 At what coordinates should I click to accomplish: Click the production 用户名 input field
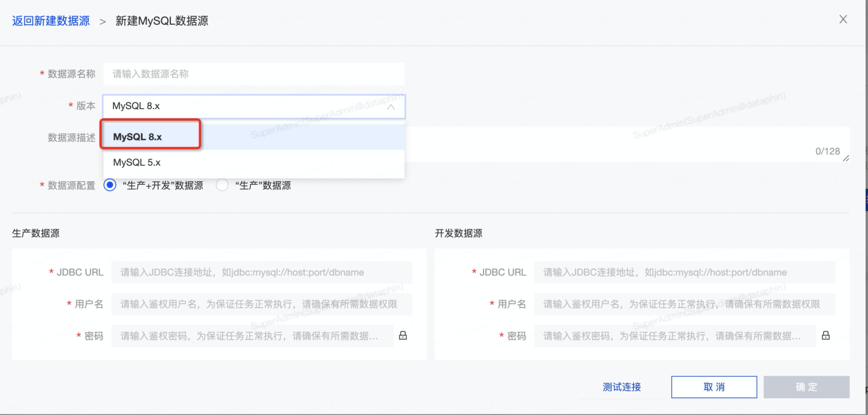pyautogui.click(x=261, y=304)
